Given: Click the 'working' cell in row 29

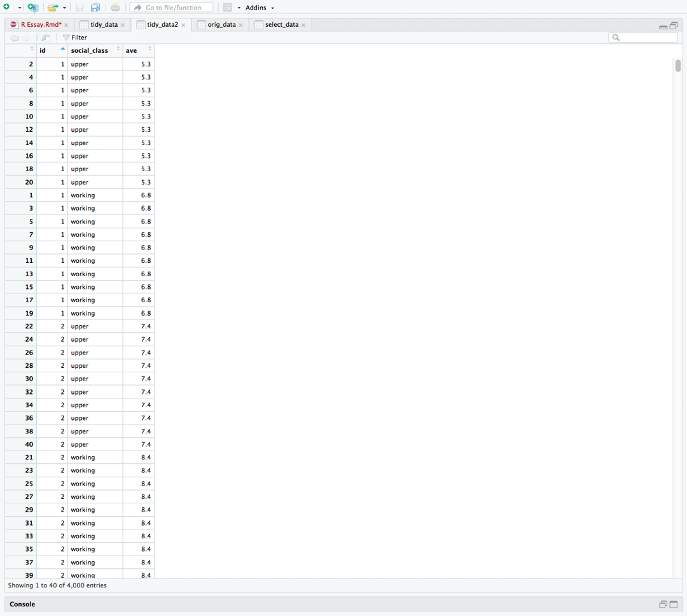Looking at the screenshot, I should [95, 510].
